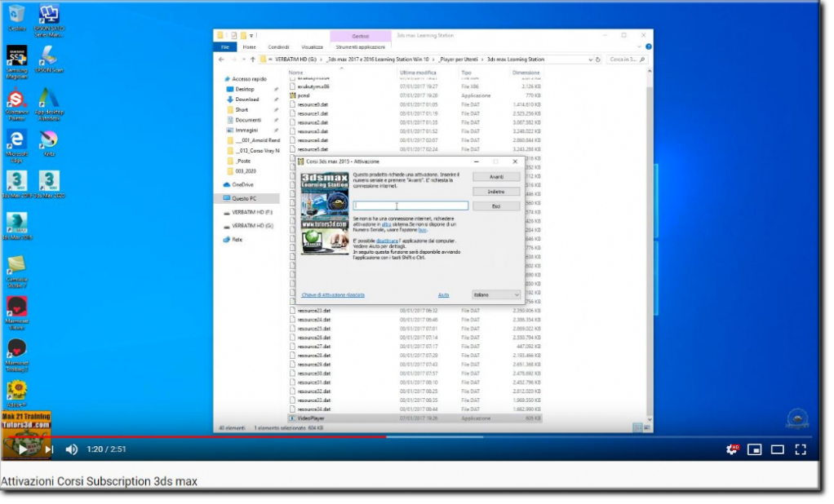Switch to miniplayer mode

(754, 450)
